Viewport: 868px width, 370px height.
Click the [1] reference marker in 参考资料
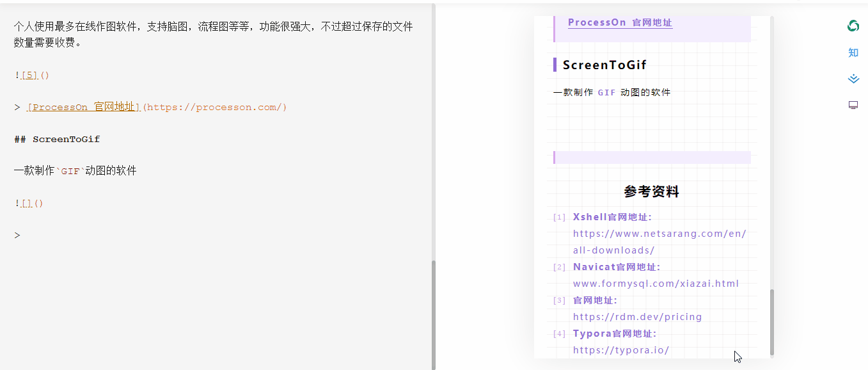tap(559, 216)
